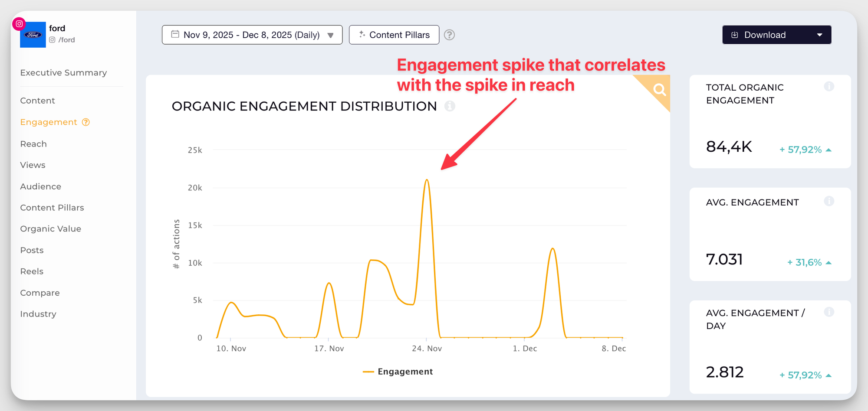Image resolution: width=868 pixels, height=411 pixels.
Task: Open the Organic Value section
Action: coord(50,229)
